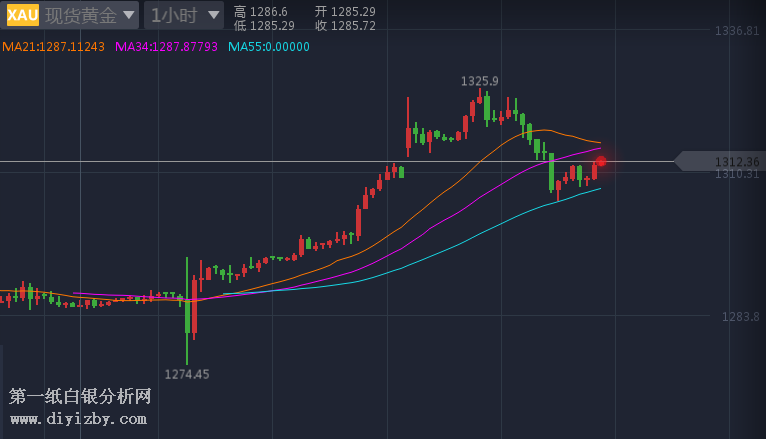Click the tall green candle at the 1274.45 low

point(187,311)
